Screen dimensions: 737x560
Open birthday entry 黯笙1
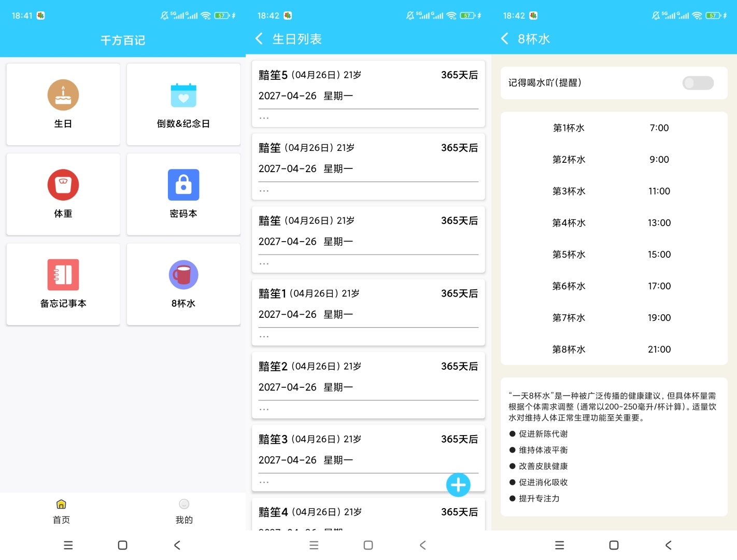(368, 312)
